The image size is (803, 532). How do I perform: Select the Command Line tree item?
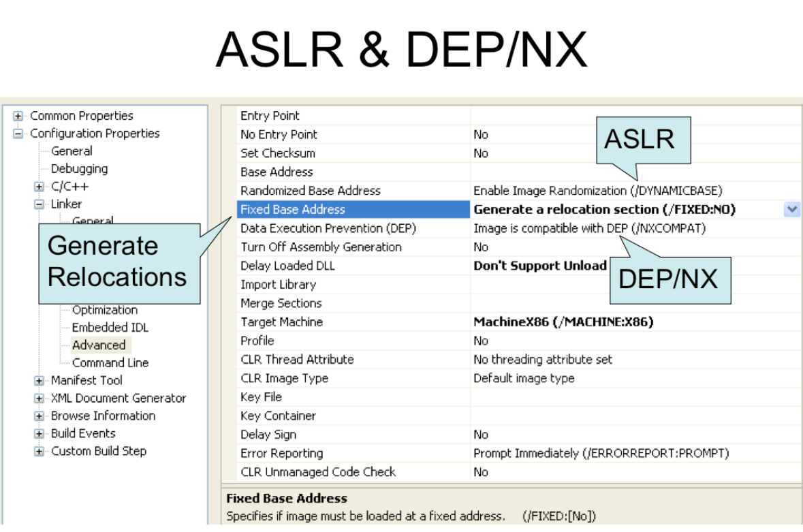110,363
